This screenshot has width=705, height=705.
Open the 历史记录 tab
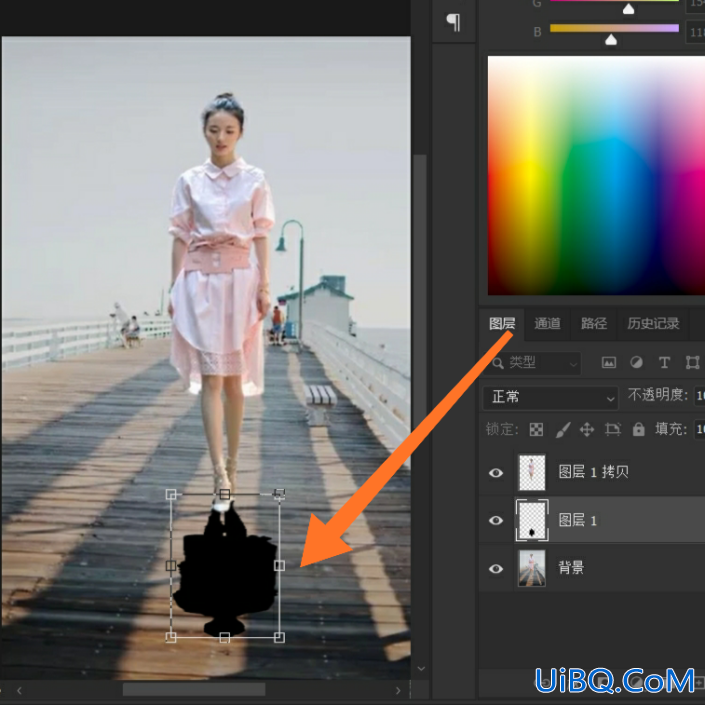point(653,324)
